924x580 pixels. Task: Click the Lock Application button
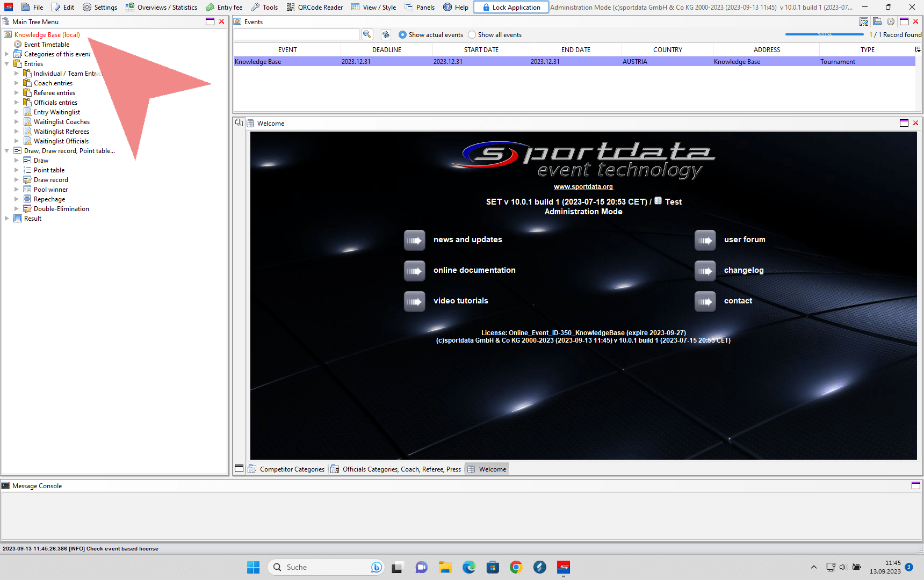[511, 7]
